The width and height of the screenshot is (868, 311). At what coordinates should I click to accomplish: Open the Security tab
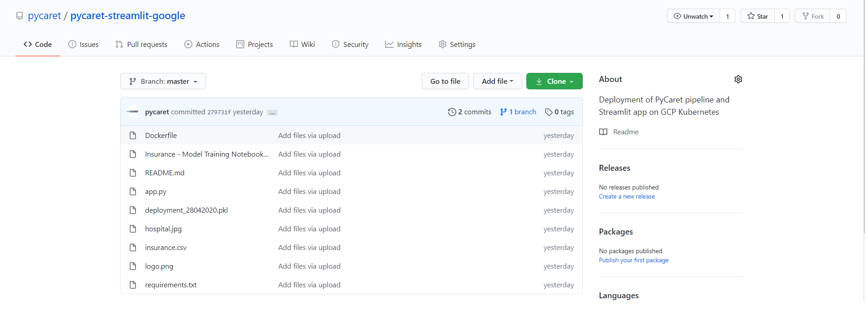350,44
